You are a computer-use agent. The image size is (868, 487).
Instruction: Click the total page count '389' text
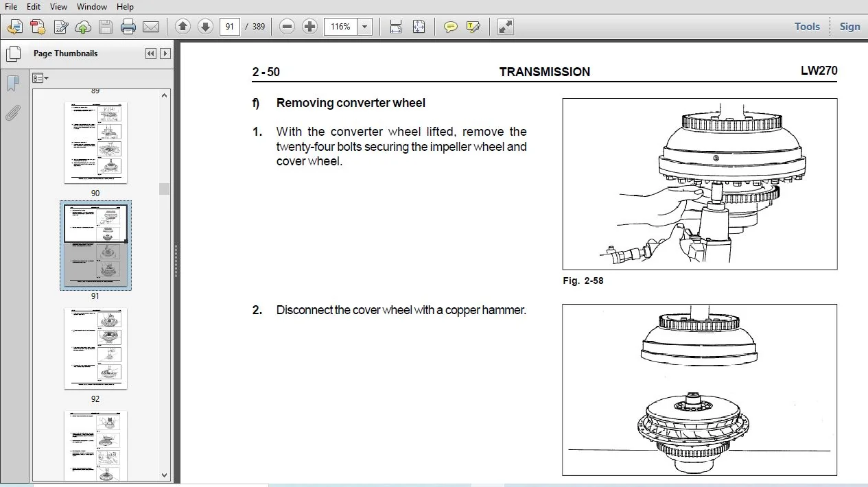(x=258, y=27)
